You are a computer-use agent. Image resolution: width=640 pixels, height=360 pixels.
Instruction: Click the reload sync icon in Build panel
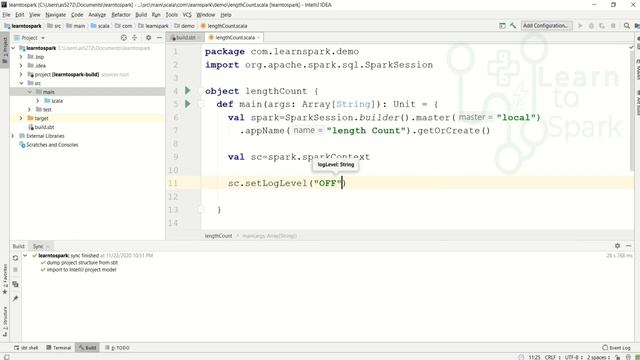(x=16, y=258)
